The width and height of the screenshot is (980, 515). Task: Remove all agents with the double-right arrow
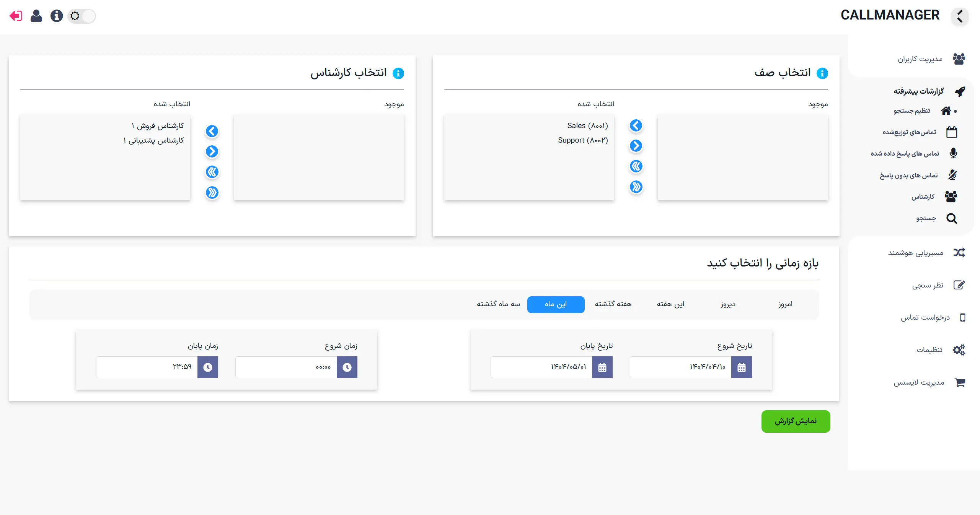(212, 192)
